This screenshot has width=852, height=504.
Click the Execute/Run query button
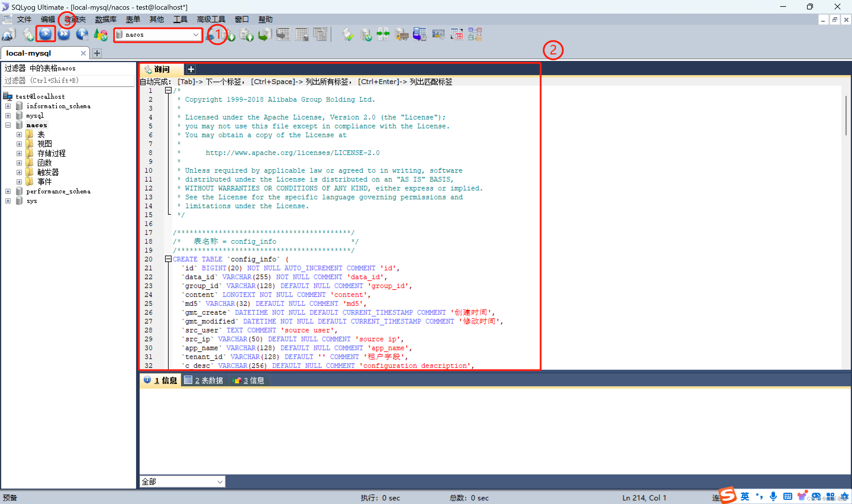(x=47, y=34)
